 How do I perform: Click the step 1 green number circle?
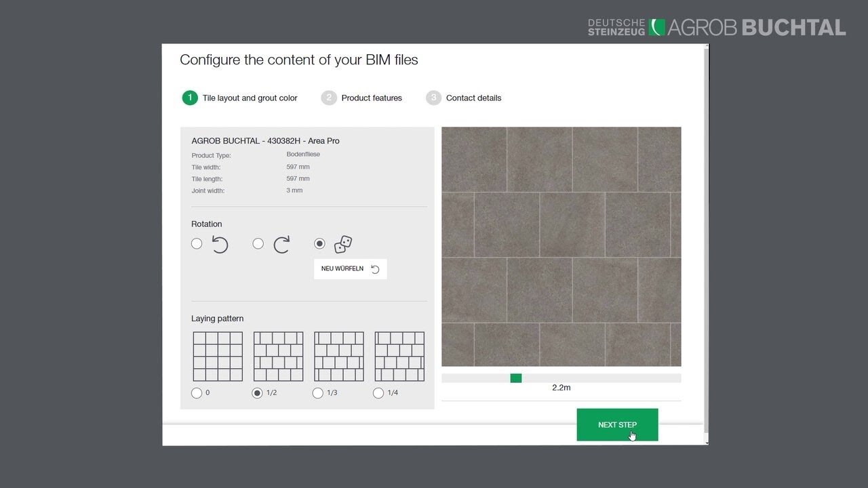(189, 98)
